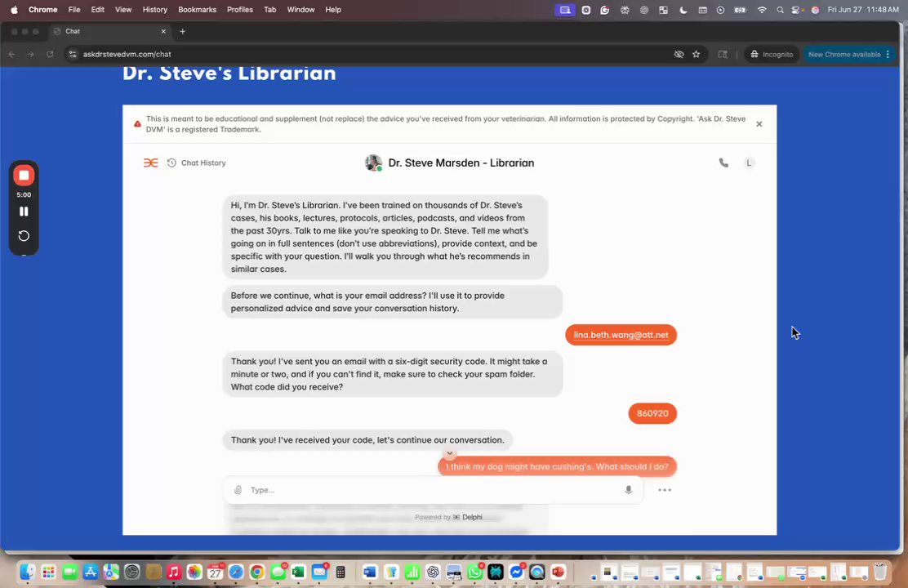
Task: Open the History menu
Action: click(x=154, y=10)
